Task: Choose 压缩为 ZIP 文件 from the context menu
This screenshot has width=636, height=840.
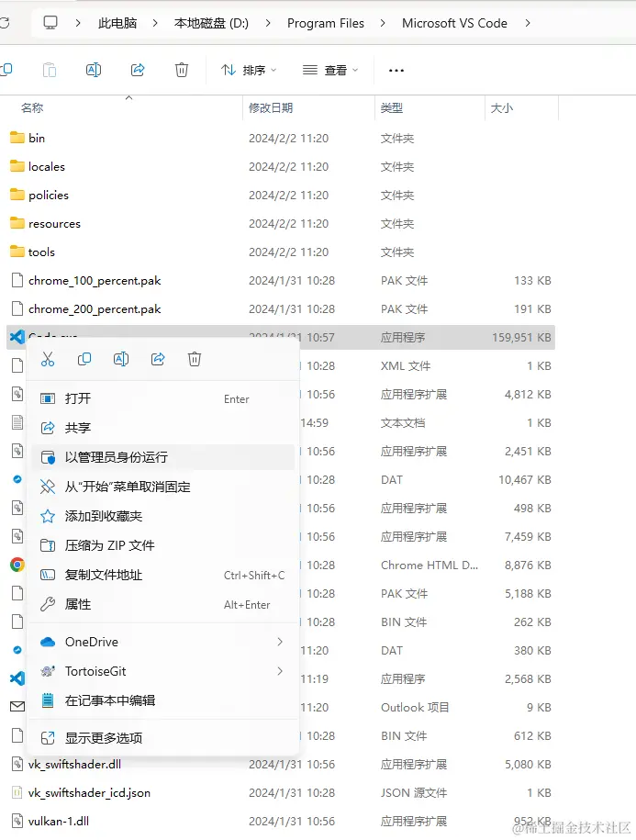Action: tap(162, 545)
